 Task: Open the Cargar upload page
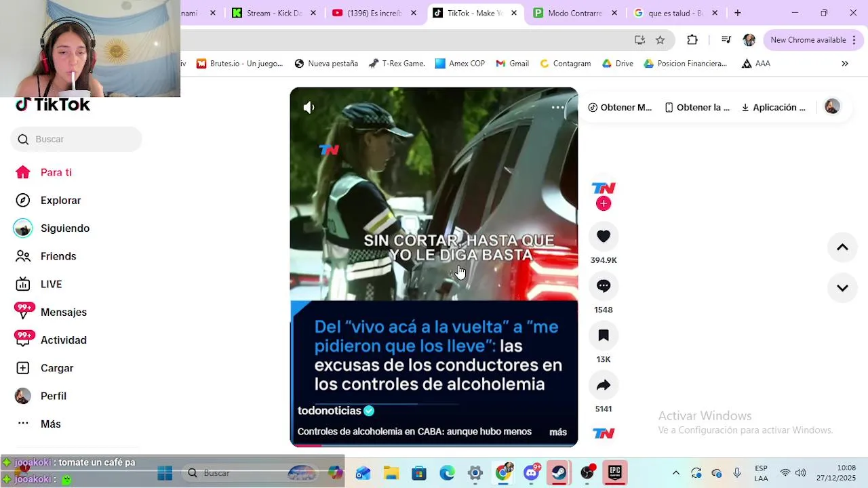[x=44, y=368]
